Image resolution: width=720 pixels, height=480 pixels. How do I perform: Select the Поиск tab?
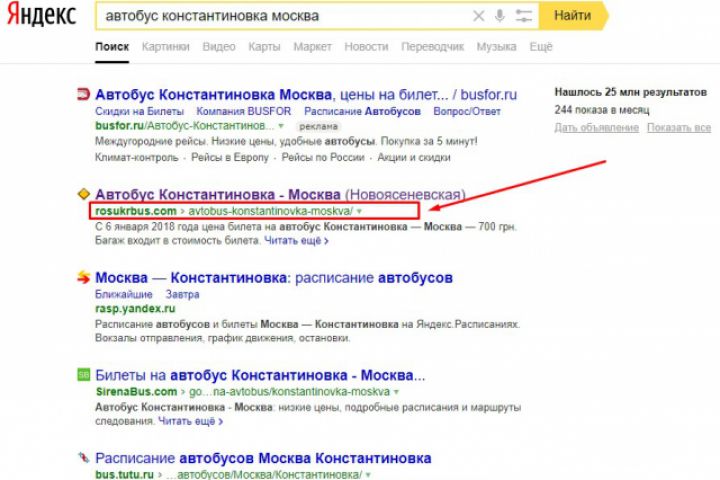pyautogui.click(x=112, y=47)
